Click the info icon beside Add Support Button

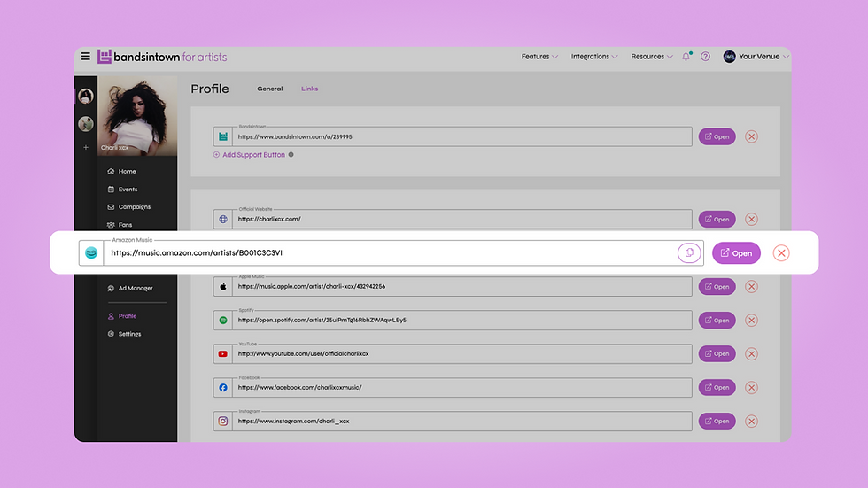[x=291, y=155]
